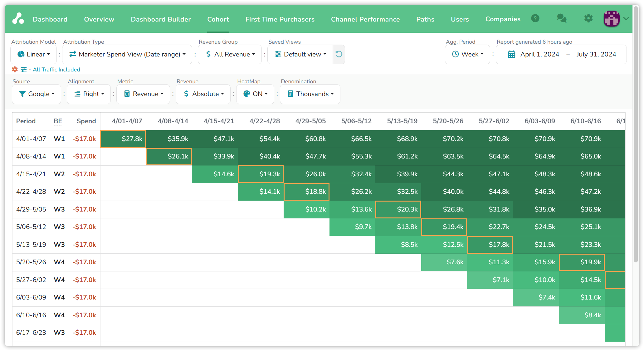Screen dimensions: 644x351
Task: Click the $26.1k highlighted heatmap cell
Action: point(169,156)
